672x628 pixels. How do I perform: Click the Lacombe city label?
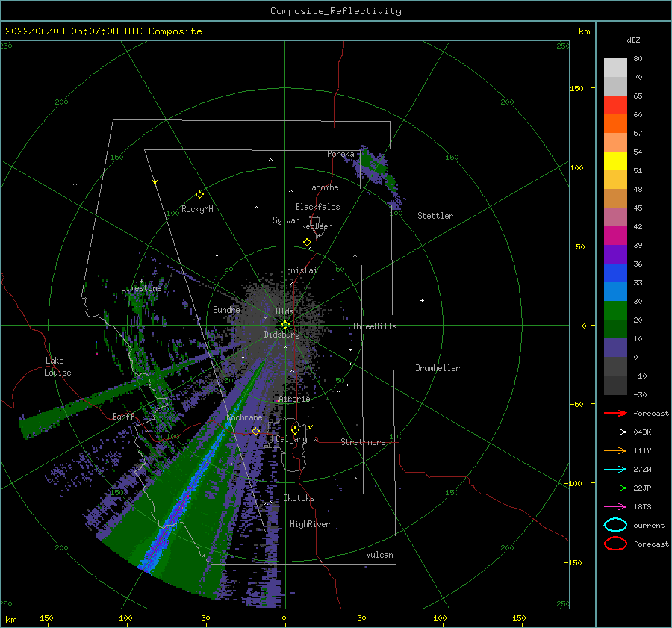pos(323,187)
